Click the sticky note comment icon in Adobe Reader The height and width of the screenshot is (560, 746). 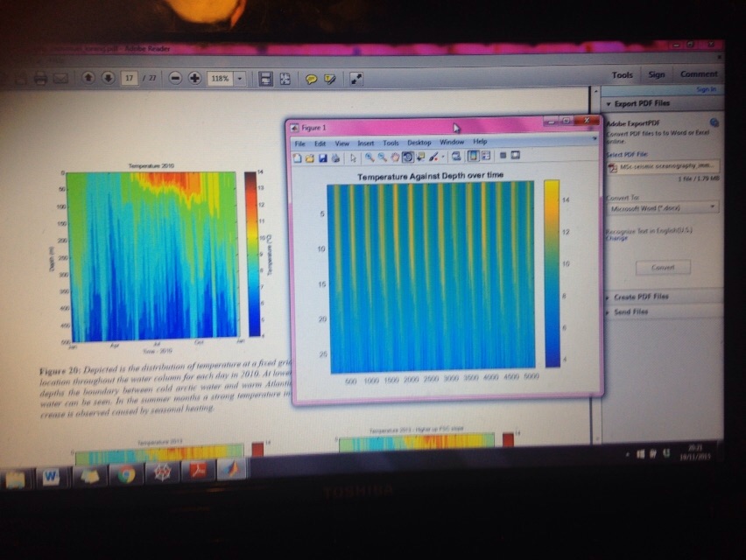(311, 78)
